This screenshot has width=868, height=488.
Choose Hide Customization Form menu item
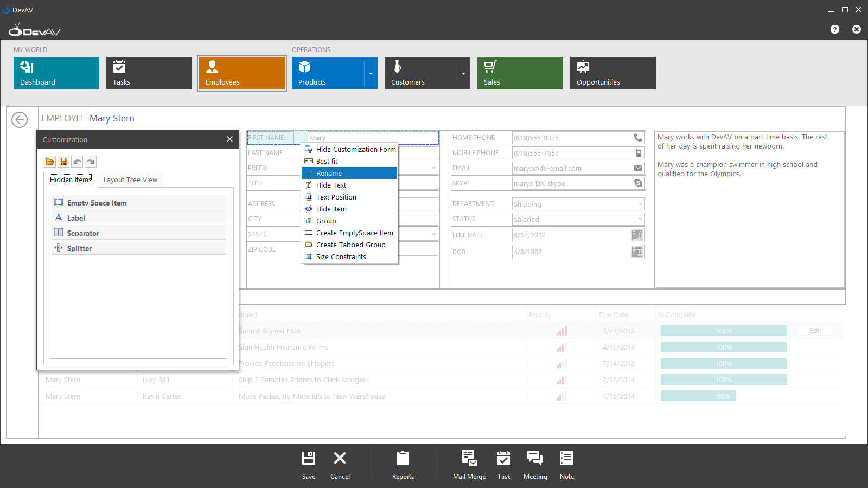(x=350, y=149)
